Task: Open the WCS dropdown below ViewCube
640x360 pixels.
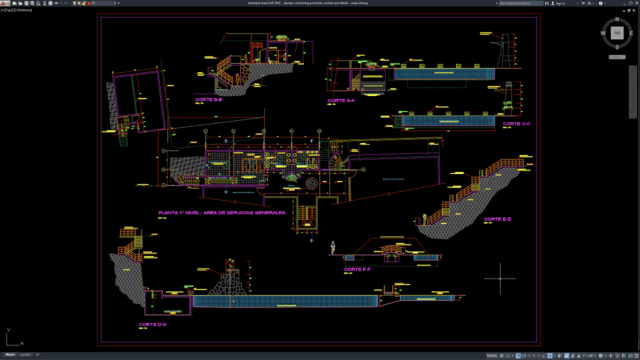Action: click(617, 57)
